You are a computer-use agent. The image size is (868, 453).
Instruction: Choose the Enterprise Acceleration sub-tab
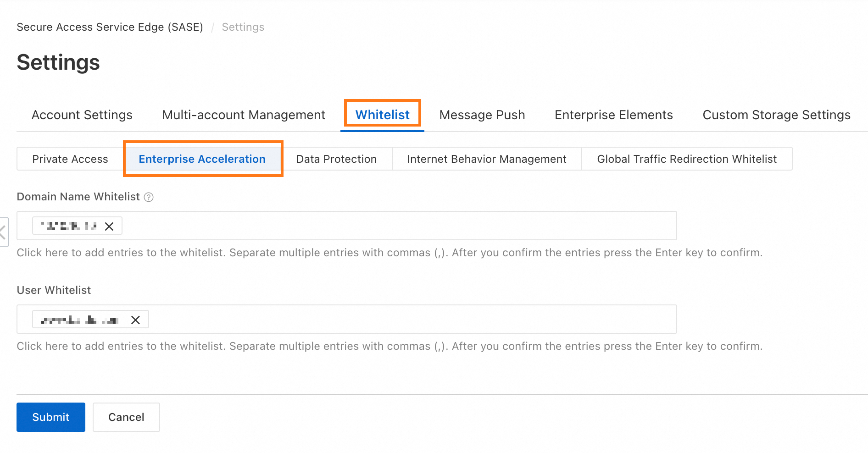coord(202,159)
